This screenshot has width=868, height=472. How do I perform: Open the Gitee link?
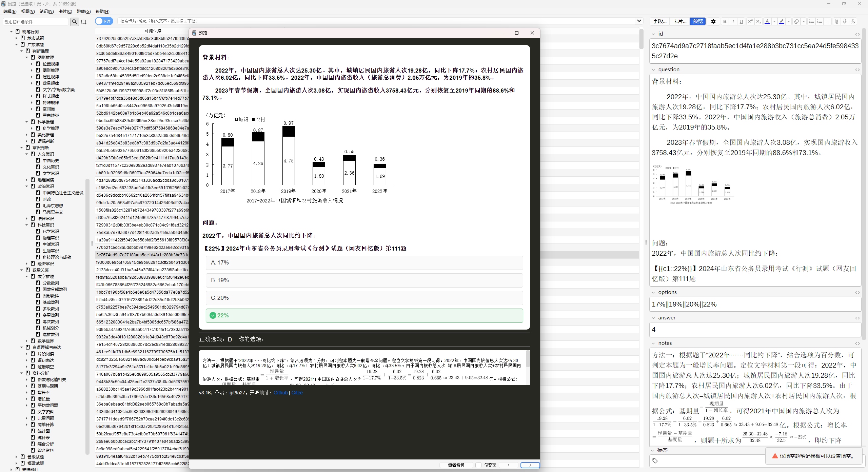[297, 393]
